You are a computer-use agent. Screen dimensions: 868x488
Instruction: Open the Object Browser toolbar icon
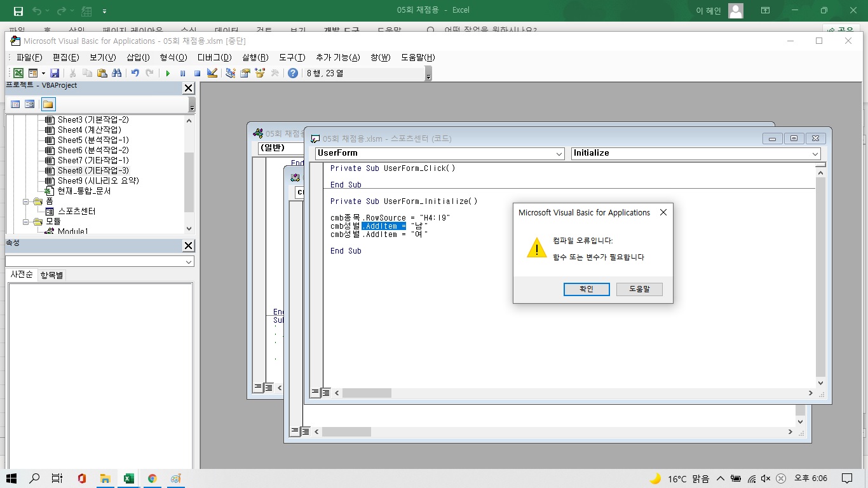(260, 73)
